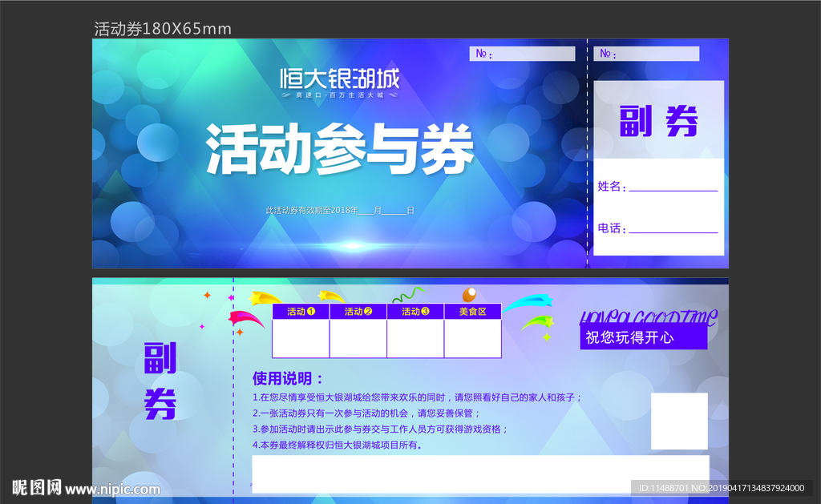The height and width of the screenshot is (504, 821).
Task: Click the 美食区 table header
Action: click(x=473, y=312)
